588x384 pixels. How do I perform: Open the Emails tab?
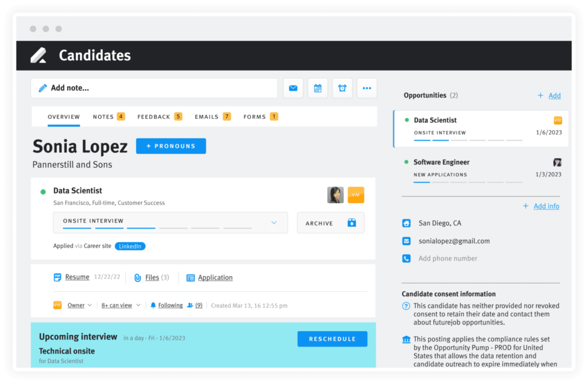pyautogui.click(x=212, y=117)
